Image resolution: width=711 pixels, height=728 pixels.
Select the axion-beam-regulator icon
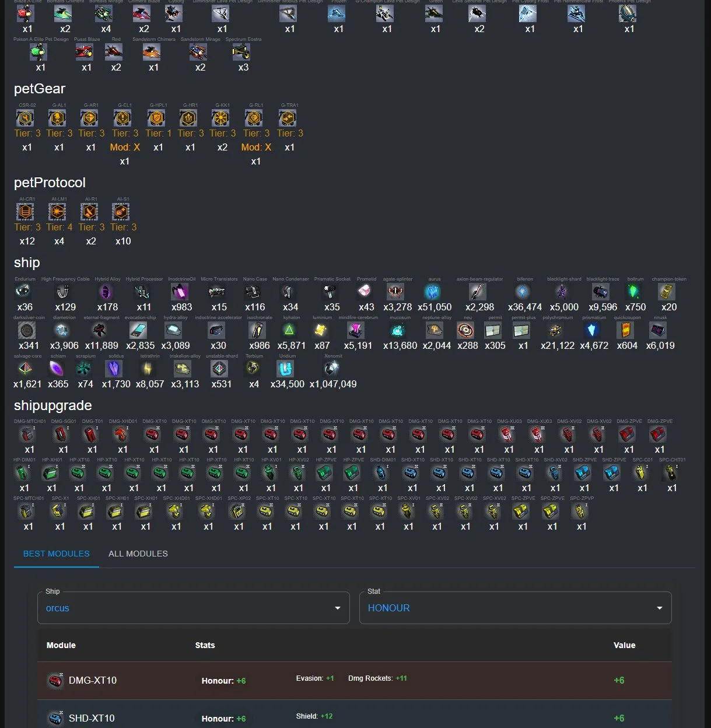478,291
